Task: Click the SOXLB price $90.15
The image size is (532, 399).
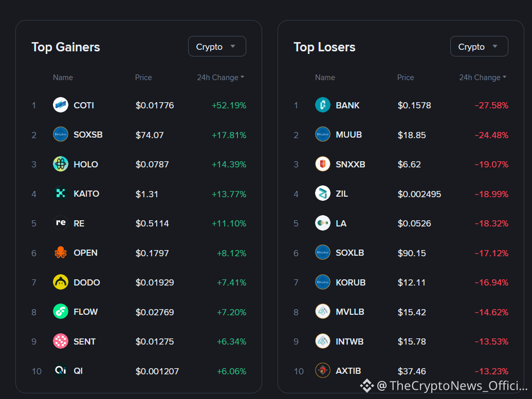Action: (412, 253)
